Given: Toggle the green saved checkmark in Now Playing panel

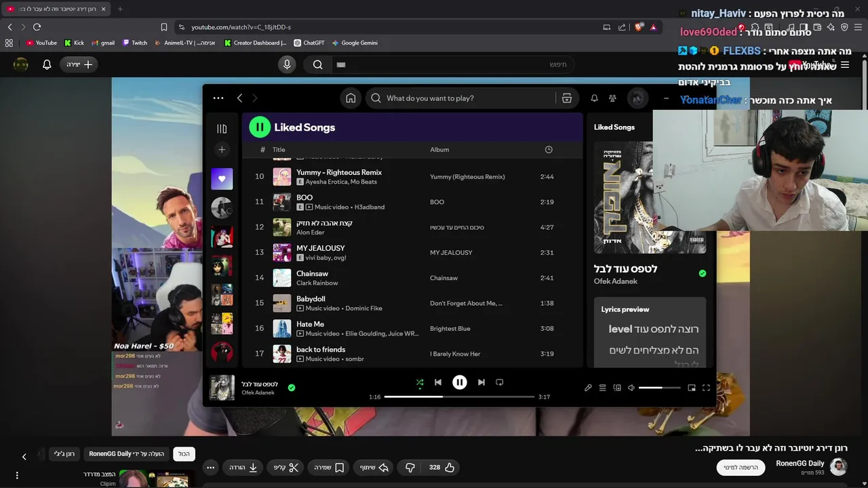Looking at the screenshot, I should [703, 273].
